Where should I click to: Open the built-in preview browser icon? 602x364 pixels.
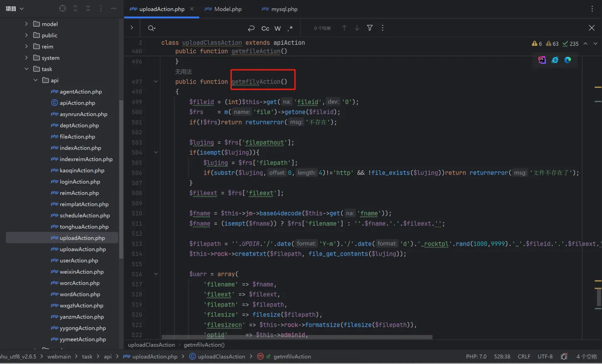pos(542,60)
